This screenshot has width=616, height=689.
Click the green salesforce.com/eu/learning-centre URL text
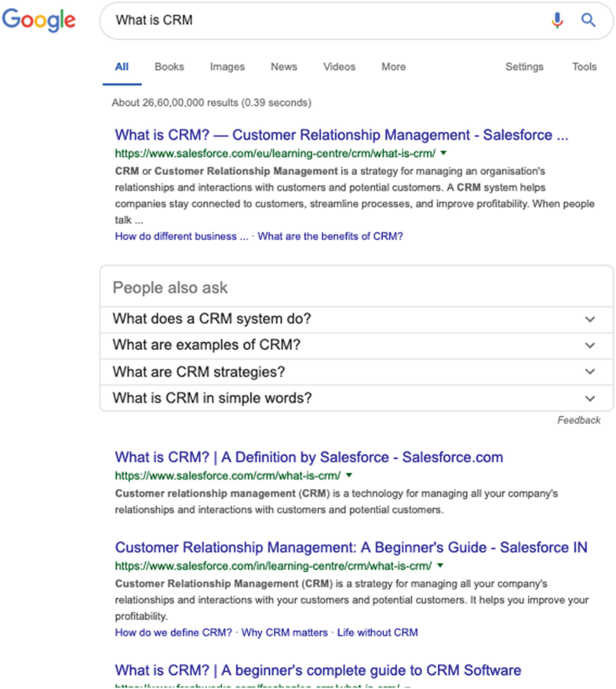(275, 153)
